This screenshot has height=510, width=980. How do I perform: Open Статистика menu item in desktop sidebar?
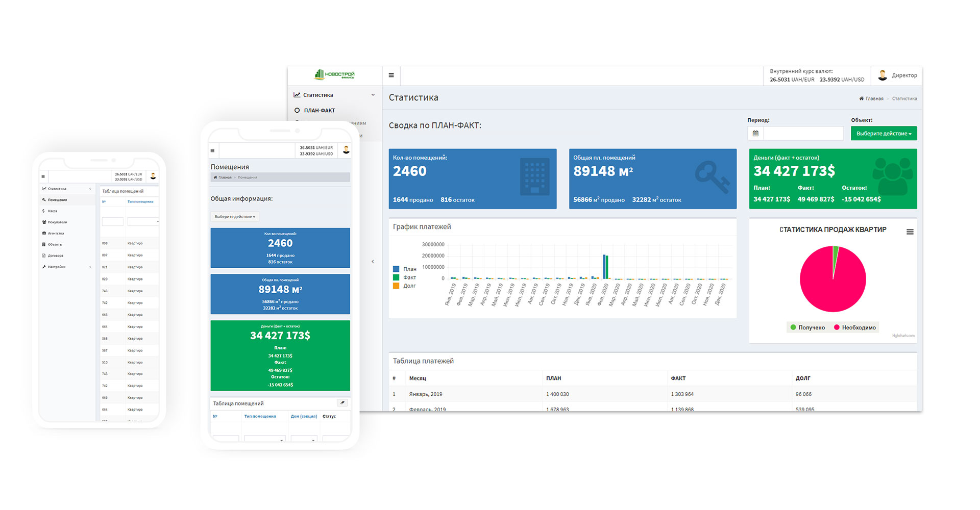pyautogui.click(x=334, y=95)
